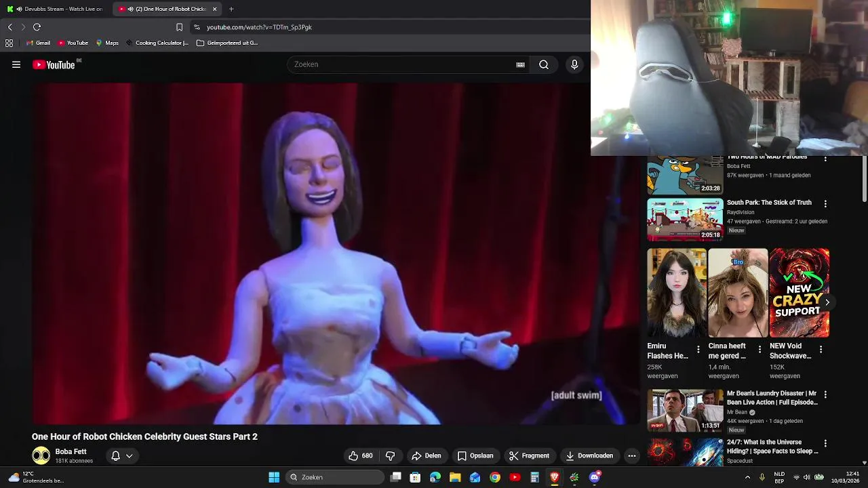This screenshot has height=488, width=868.
Task: Open options for Cinna short
Action: tap(759, 350)
